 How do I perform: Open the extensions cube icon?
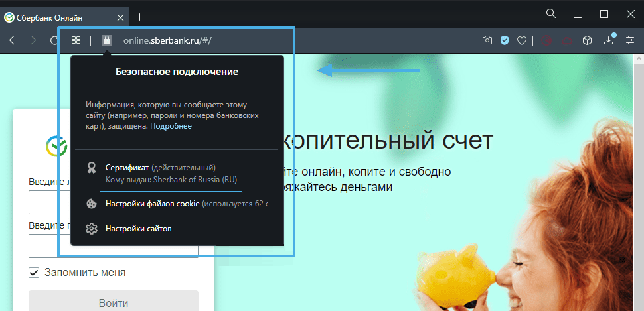[587, 41]
